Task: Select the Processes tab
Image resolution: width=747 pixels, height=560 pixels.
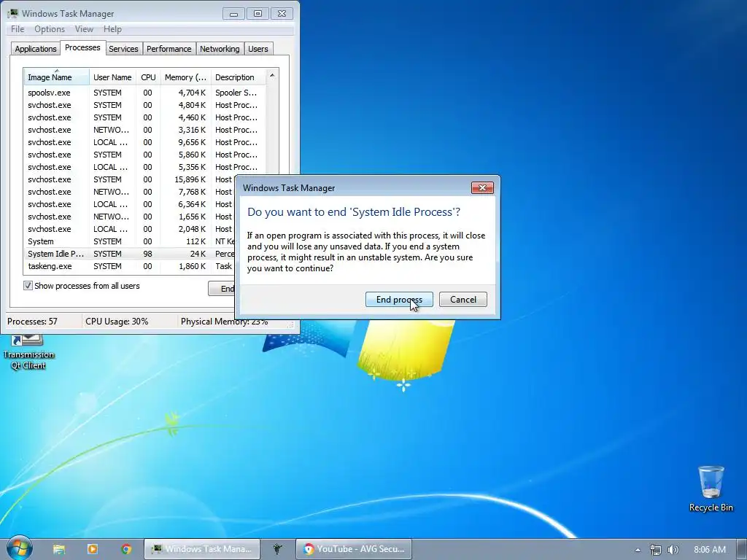Action: pyautogui.click(x=82, y=47)
